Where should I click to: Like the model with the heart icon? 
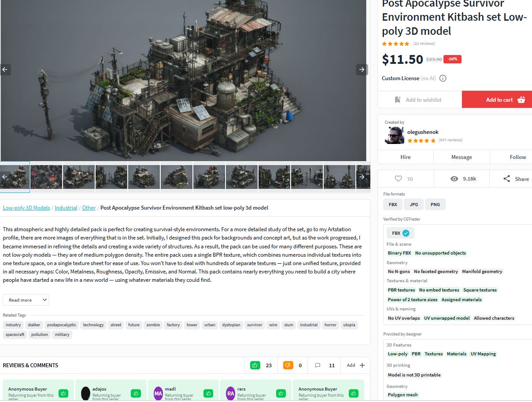[398, 179]
